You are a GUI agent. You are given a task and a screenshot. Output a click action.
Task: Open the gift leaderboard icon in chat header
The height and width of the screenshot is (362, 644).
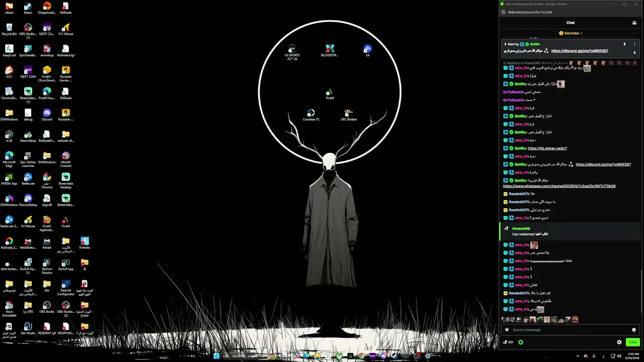634,23
